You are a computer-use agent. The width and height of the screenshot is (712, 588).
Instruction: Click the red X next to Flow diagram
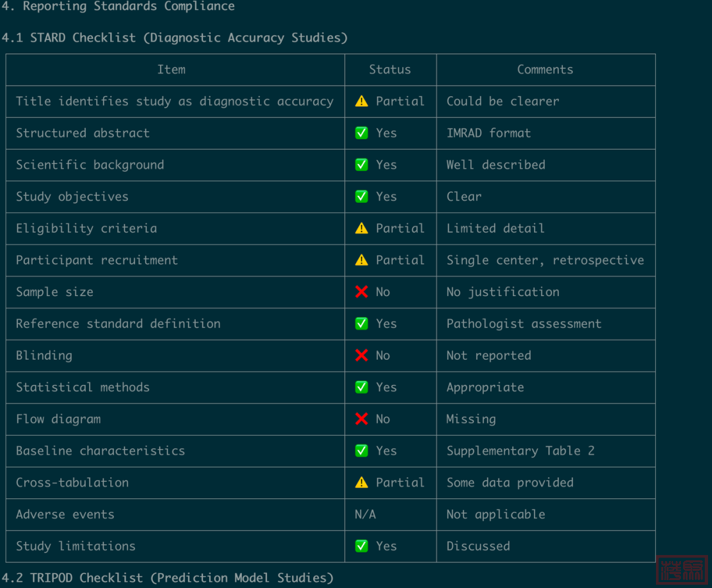(361, 419)
